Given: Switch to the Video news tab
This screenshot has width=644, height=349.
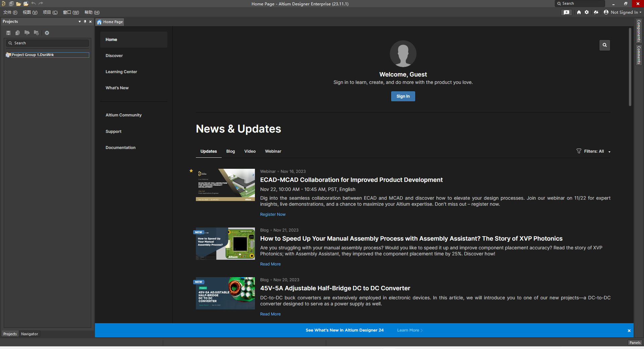Looking at the screenshot, I should [250, 151].
